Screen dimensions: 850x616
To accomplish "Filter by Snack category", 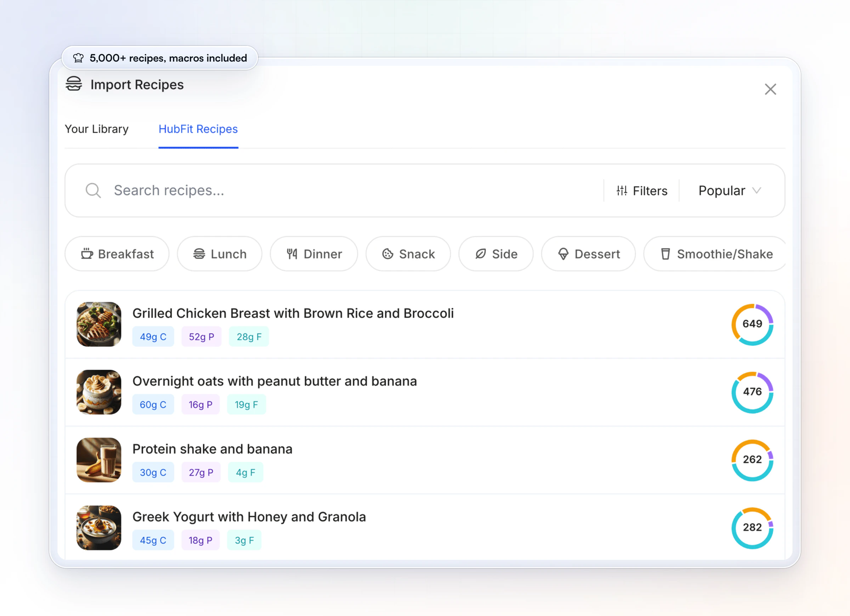I will coord(408,254).
